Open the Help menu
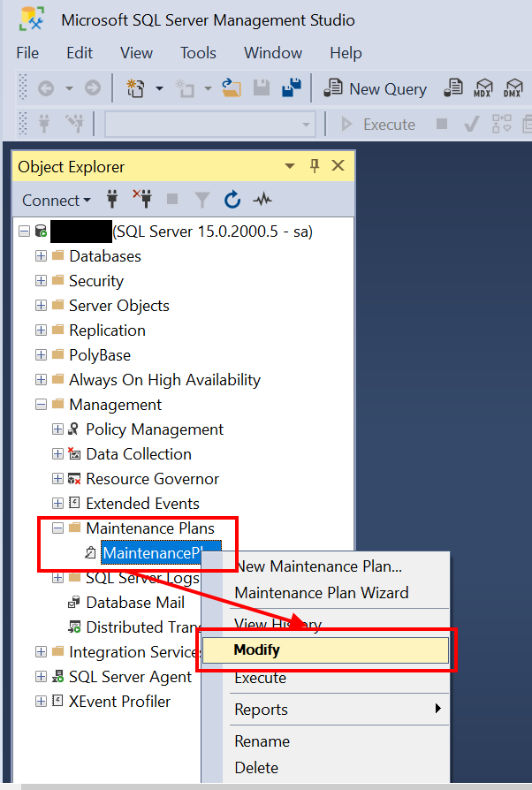The width and height of the screenshot is (532, 790). [x=346, y=53]
